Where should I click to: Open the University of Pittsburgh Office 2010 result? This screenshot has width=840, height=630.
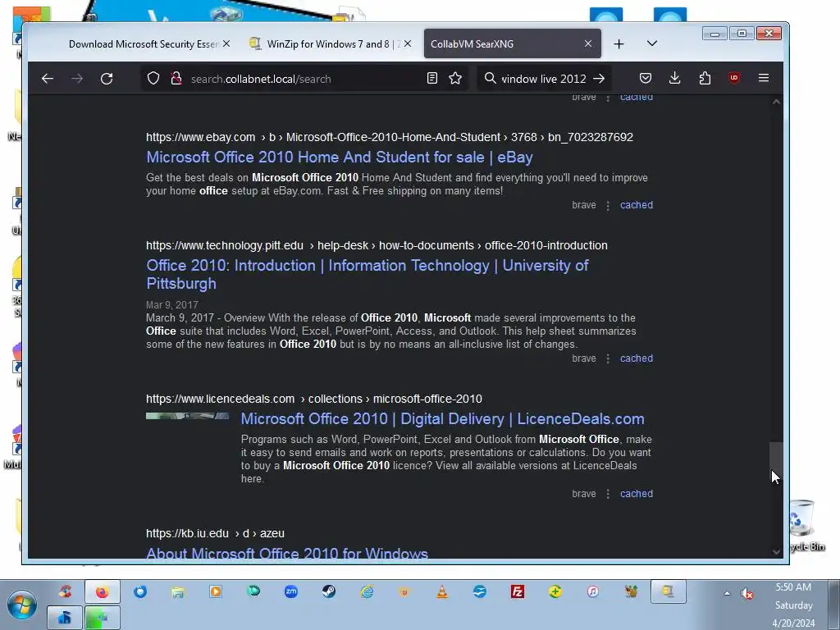(x=367, y=274)
